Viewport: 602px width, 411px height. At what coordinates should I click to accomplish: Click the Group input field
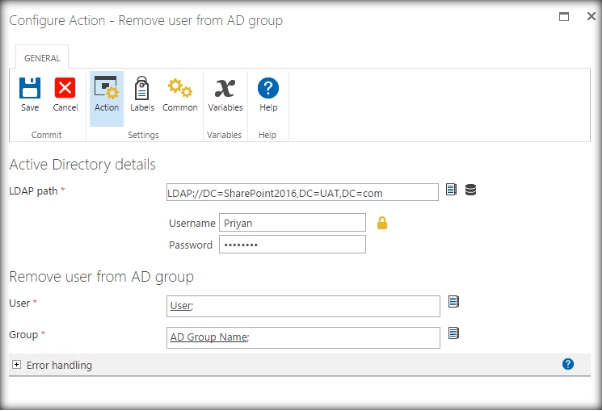point(303,338)
